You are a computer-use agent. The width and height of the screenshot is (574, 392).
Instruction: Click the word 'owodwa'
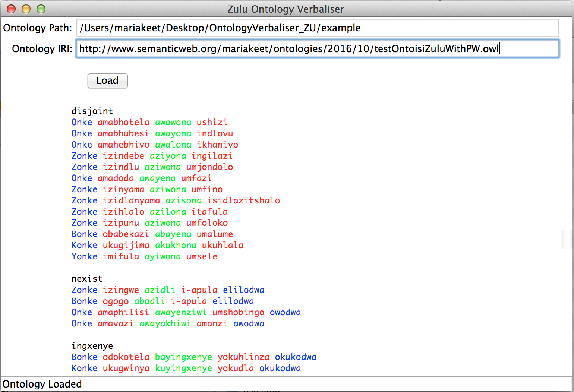[285, 312]
